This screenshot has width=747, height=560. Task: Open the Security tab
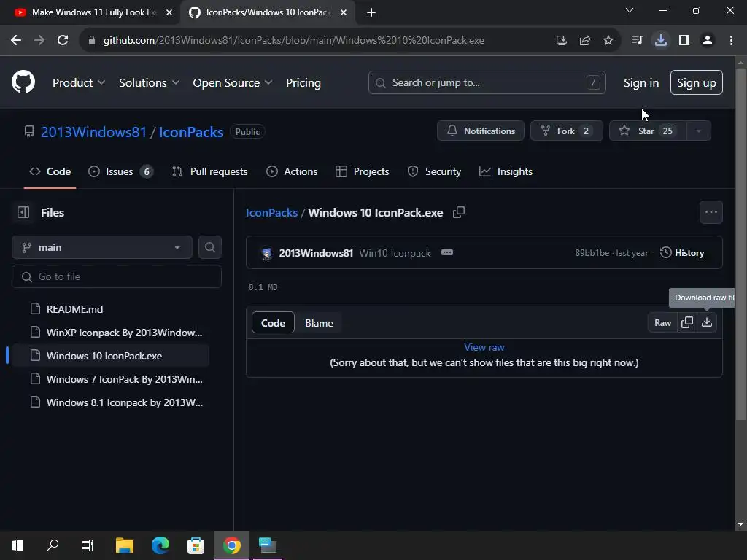[x=435, y=171]
